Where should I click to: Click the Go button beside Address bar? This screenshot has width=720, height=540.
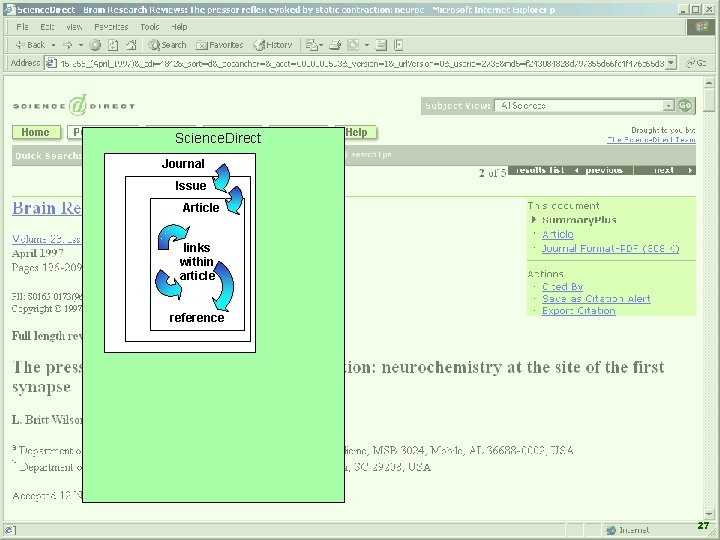pyautogui.click(x=696, y=63)
